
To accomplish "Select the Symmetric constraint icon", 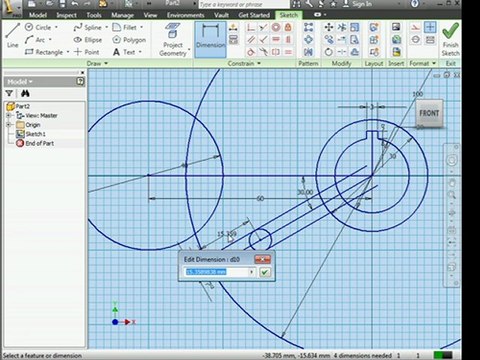I will coord(276,52).
